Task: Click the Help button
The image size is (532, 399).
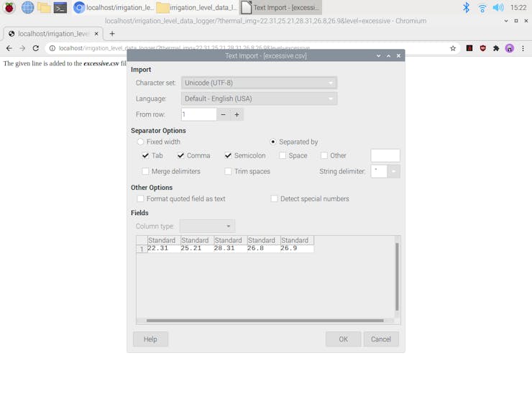Action: [150, 339]
